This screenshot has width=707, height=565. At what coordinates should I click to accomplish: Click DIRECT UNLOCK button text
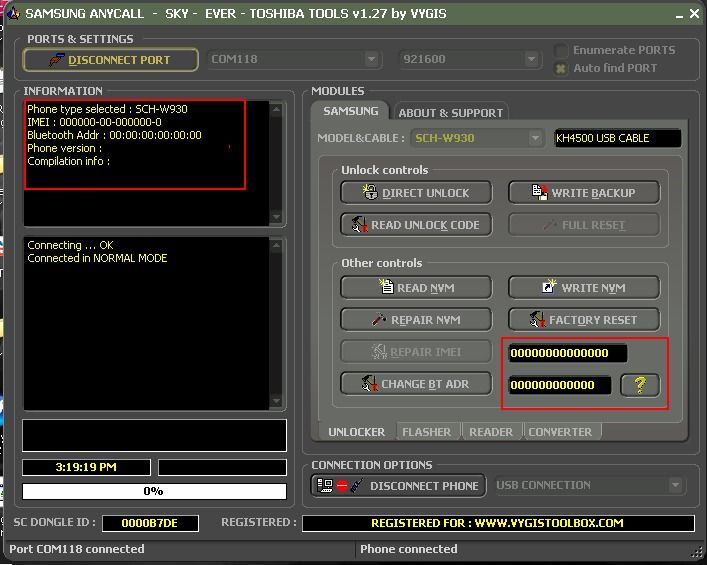point(426,193)
